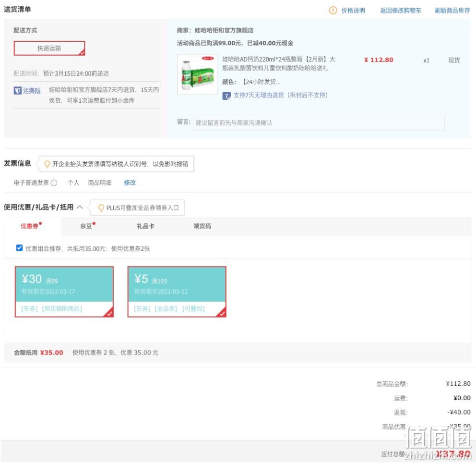The height and width of the screenshot is (464, 476).
Task: Click the 预计3月15日24:00前送达 delivery time
Action: click(x=76, y=73)
